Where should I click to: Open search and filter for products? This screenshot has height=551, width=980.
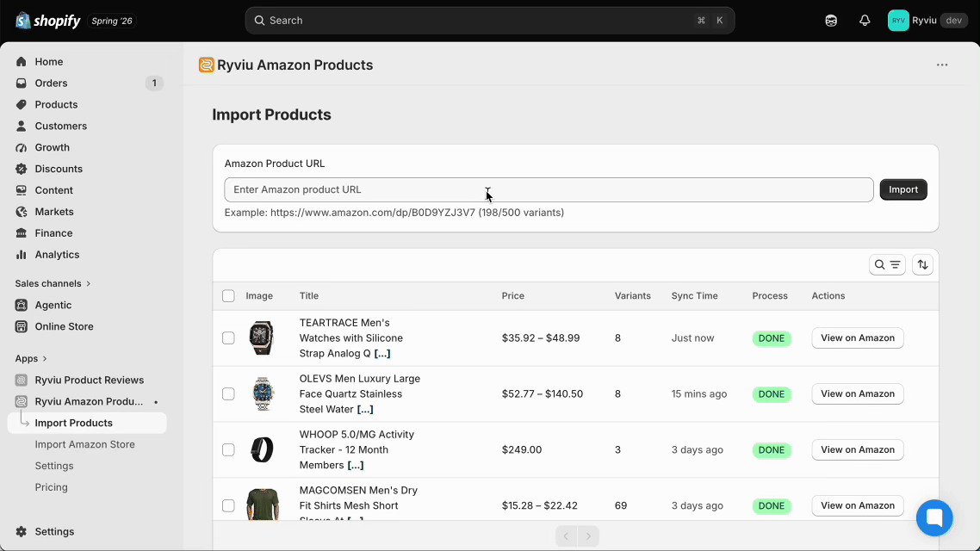(x=887, y=265)
